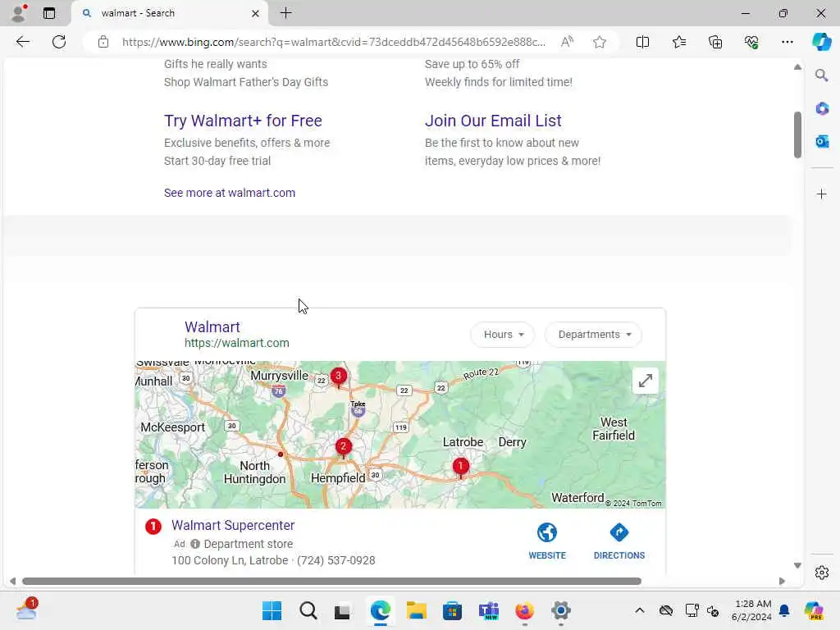Open the profile avatar menu
The image size is (840, 630).
[19, 13]
